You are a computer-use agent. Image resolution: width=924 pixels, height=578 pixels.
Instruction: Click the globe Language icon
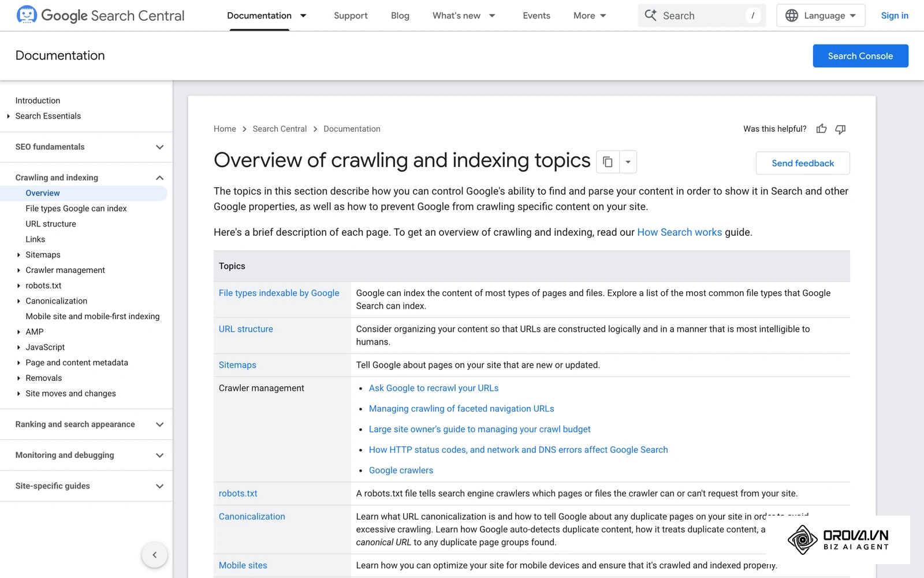coord(792,16)
